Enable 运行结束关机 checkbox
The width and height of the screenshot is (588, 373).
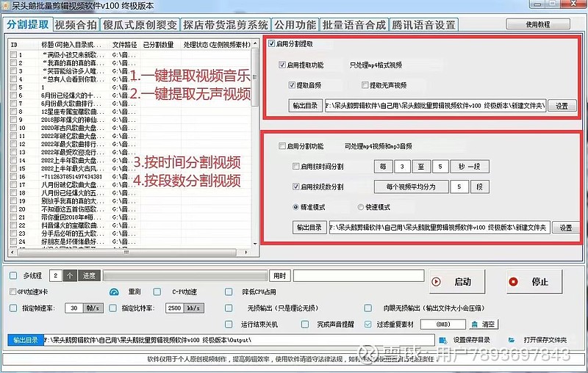pyautogui.click(x=229, y=324)
